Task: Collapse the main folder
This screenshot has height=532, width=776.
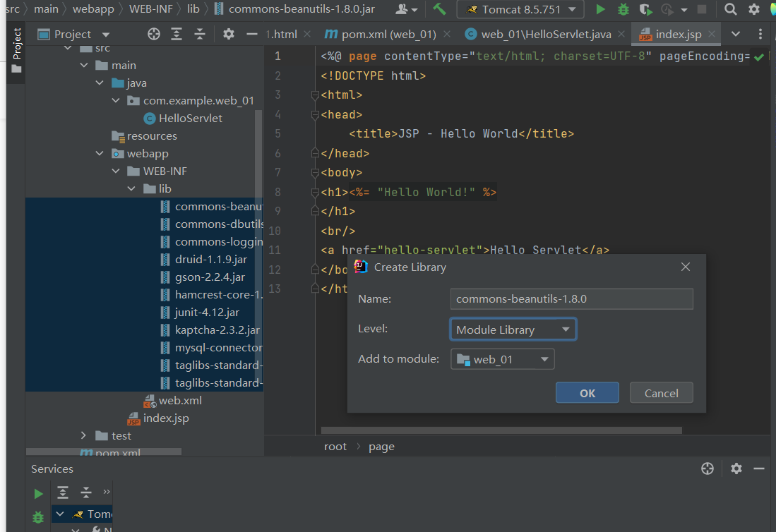Action: click(84, 65)
